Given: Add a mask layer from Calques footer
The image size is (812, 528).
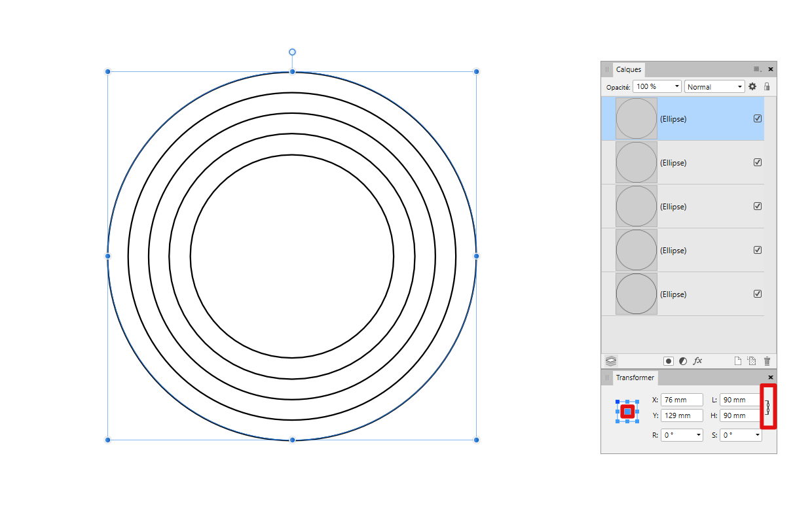Looking at the screenshot, I should point(669,361).
